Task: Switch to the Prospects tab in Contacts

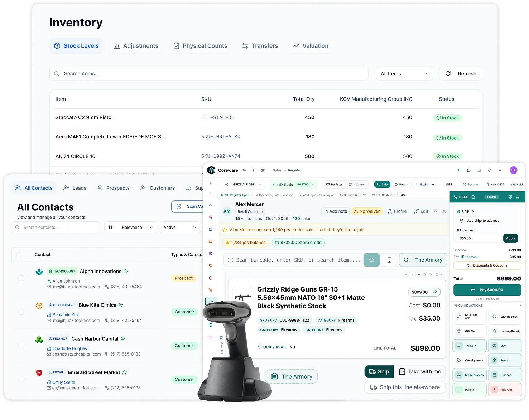Action: (114, 188)
